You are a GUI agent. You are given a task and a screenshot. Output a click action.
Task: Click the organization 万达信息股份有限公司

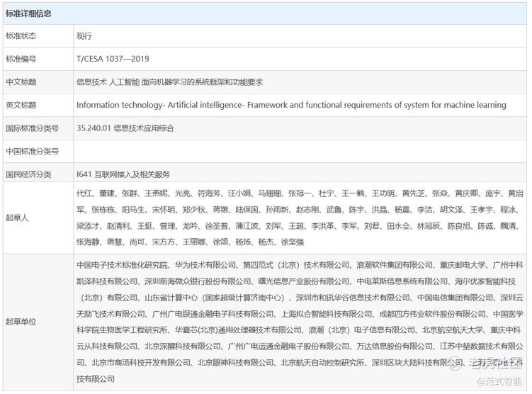(395, 346)
